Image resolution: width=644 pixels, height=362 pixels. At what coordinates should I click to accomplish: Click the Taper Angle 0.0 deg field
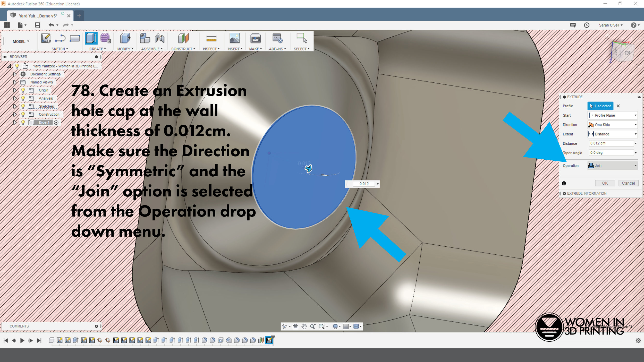coord(611,153)
